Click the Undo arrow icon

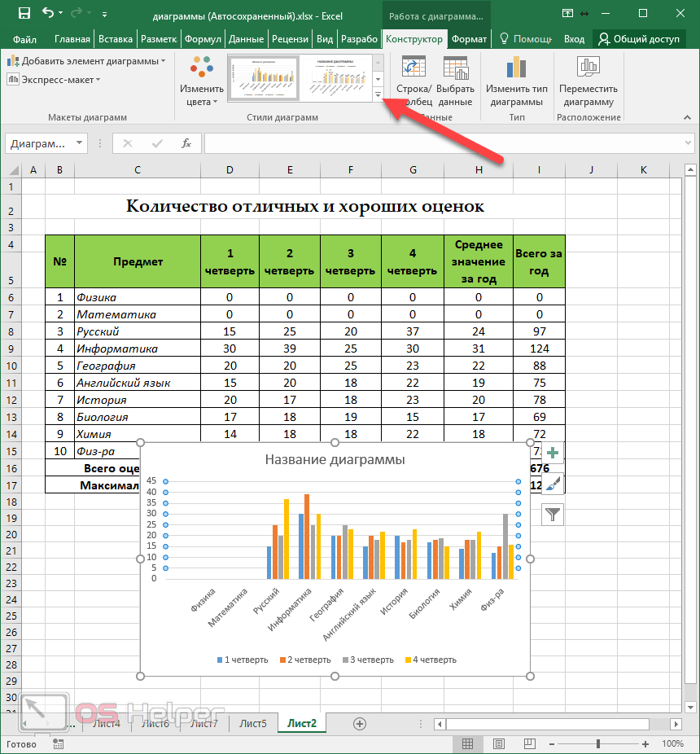49,14
